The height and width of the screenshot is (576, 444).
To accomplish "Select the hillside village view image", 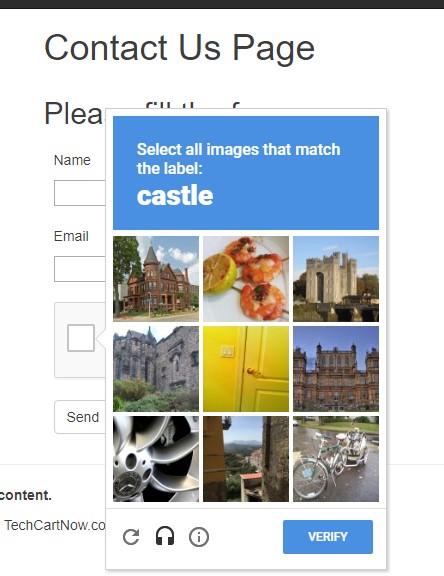I will 246,459.
